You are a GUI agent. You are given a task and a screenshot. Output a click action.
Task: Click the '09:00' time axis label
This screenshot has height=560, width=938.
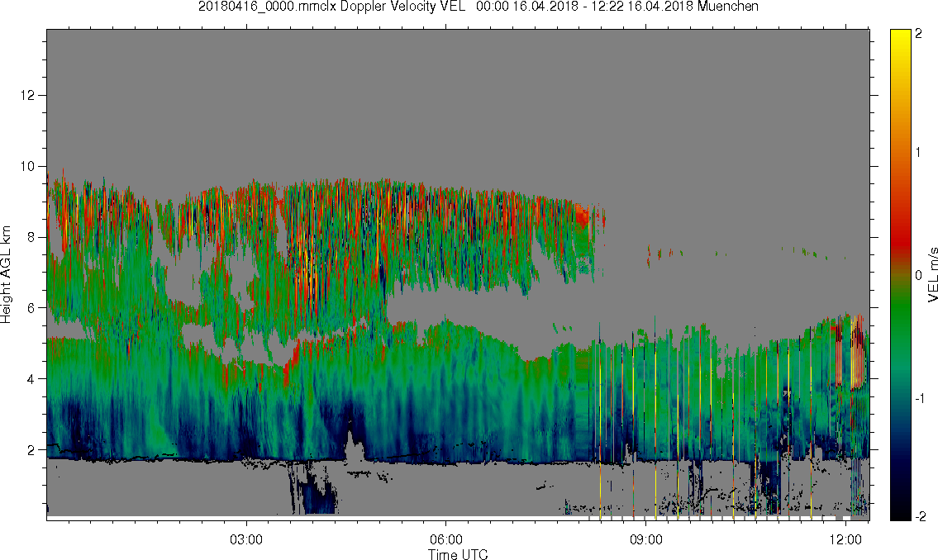(645, 539)
